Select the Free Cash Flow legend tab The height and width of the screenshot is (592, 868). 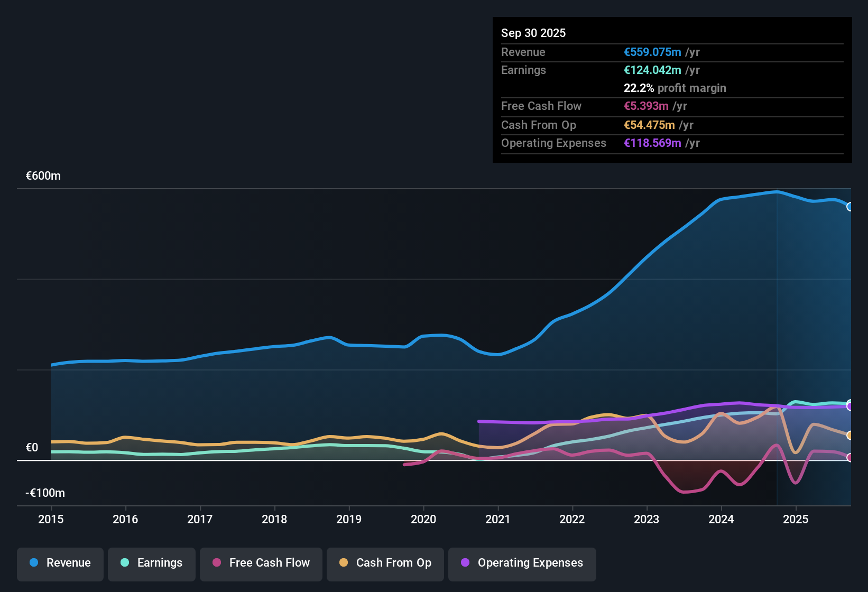point(261,563)
